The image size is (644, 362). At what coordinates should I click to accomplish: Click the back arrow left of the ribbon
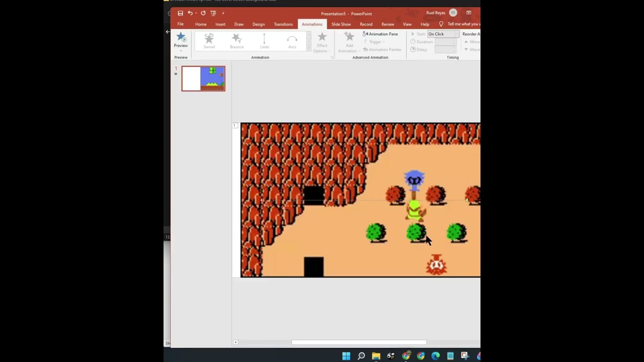click(x=168, y=32)
